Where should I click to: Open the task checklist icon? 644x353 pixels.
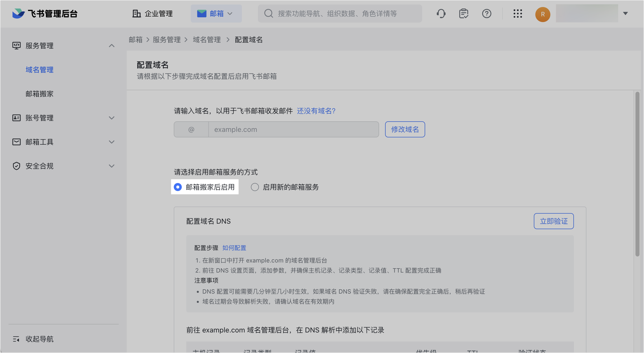pos(464,14)
